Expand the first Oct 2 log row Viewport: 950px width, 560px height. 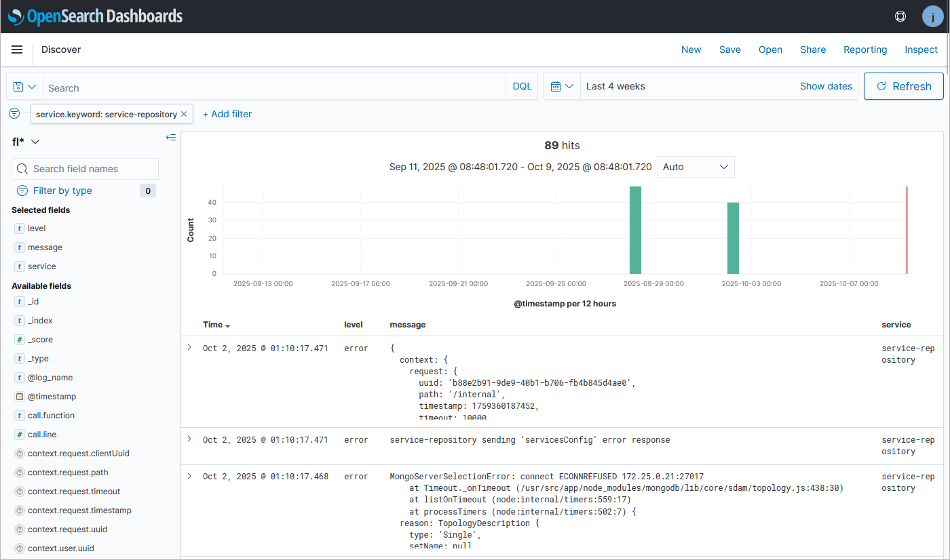coord(189,348)
